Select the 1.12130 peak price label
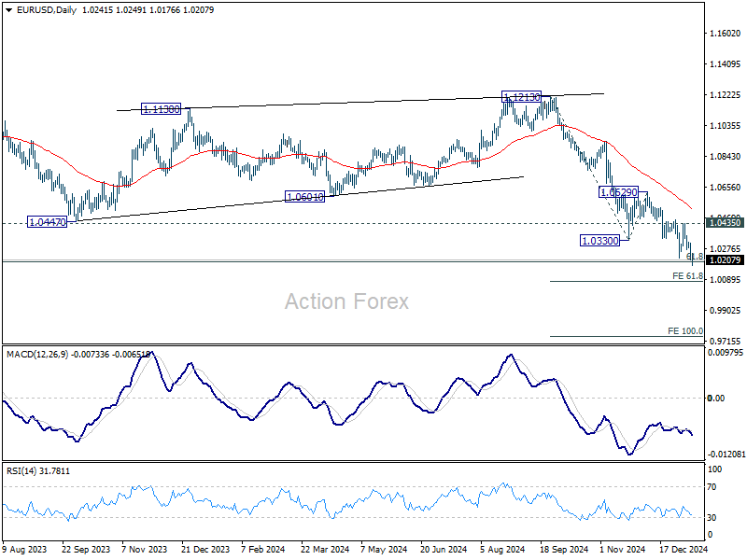This screenshot has height=560, width=747. click(520, 97)
